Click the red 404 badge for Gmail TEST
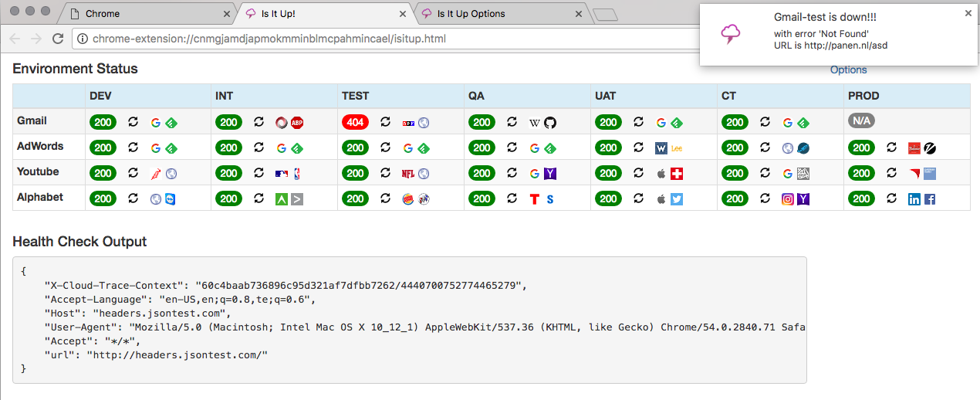Viewport: 980px width, 400px height. click(355, 122)
